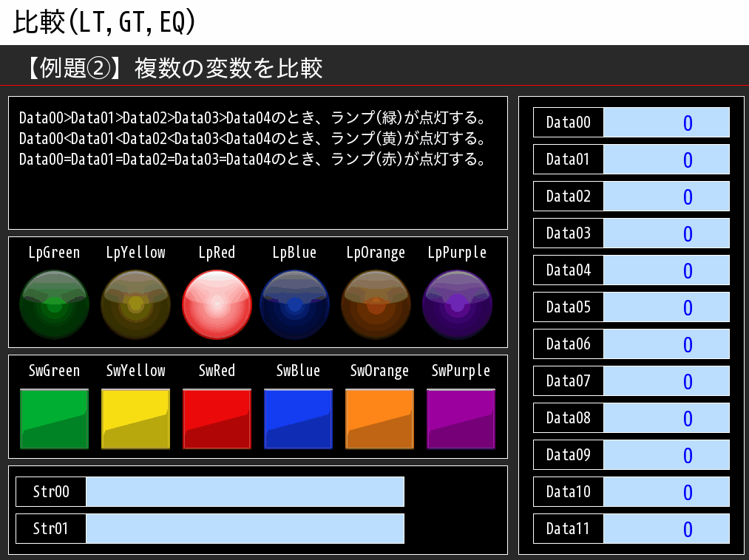Click the LpOrange text label
The width and height of the screenshot is (749, 560).
[x=376, y=253]
